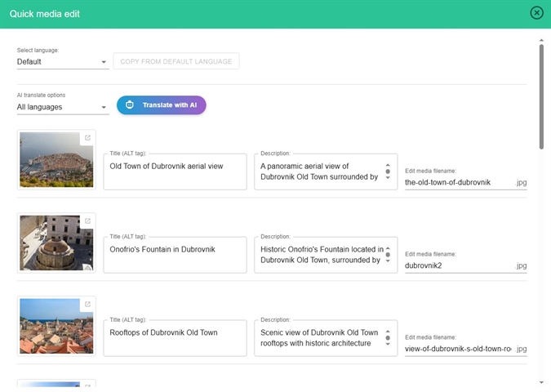Select the Dubrovnik rooftops image thumbnail
This screenshot has height=392, width=551.
[x=51, y=327]
